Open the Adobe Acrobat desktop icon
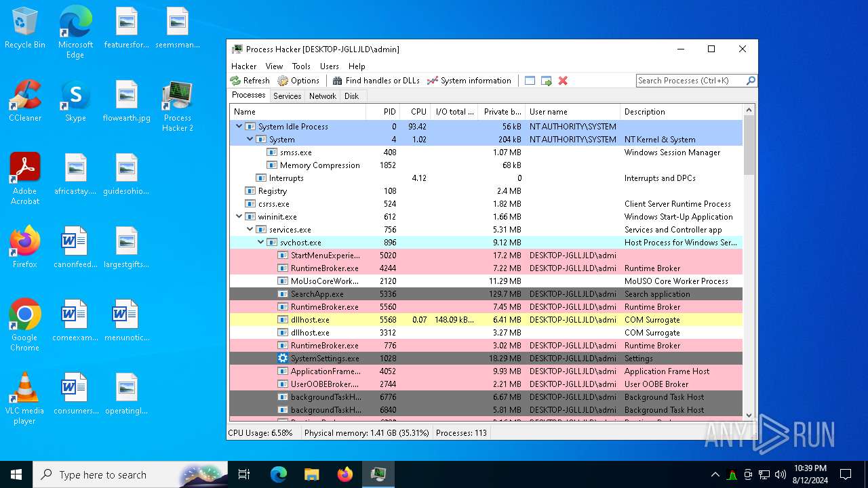This screenshot has height=488, width=868. 25,179
